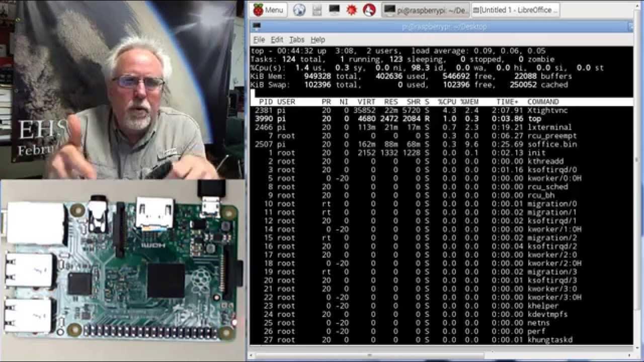Click the Raspberry Pi board camera view
This screenshot has width=644, height=362.
tap(123, 270)
